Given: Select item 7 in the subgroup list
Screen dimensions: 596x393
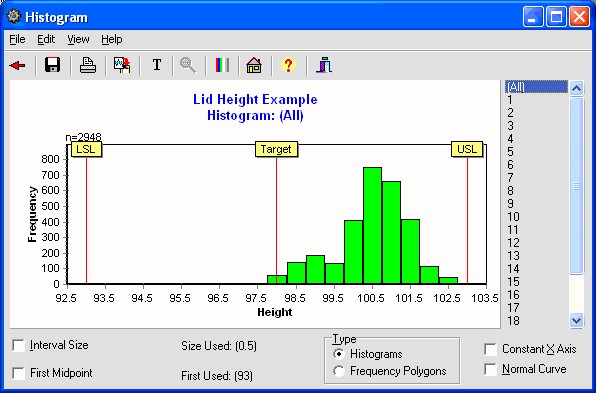Looking at the screenshot, I should click(x=536, y=178).
